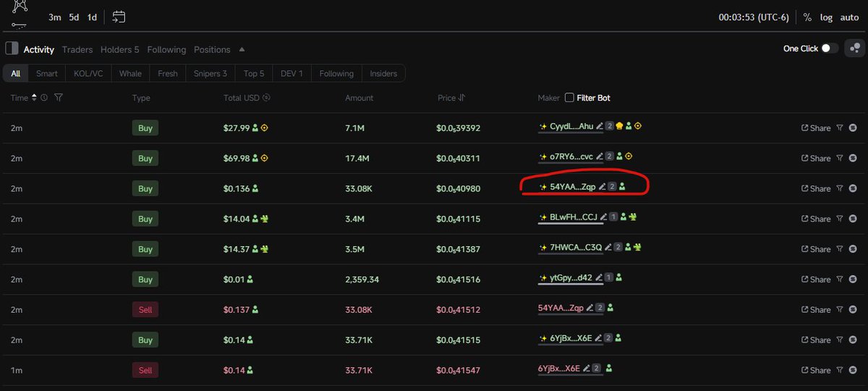Filter by maker funnel in $69.98 row
This screenshot has height=391, width=868.
pyautogui.click(x=840, y=158)
